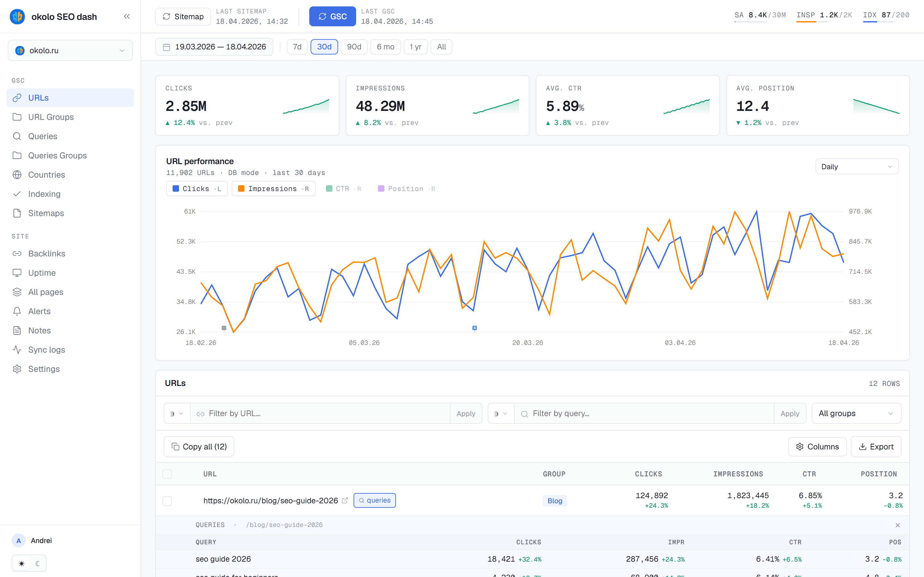Click the G annotation marker on chart

(475, 328)
